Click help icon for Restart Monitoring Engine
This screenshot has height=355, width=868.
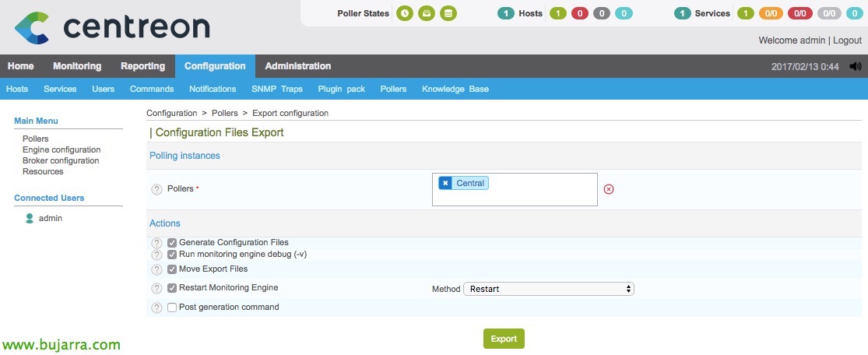156,289
